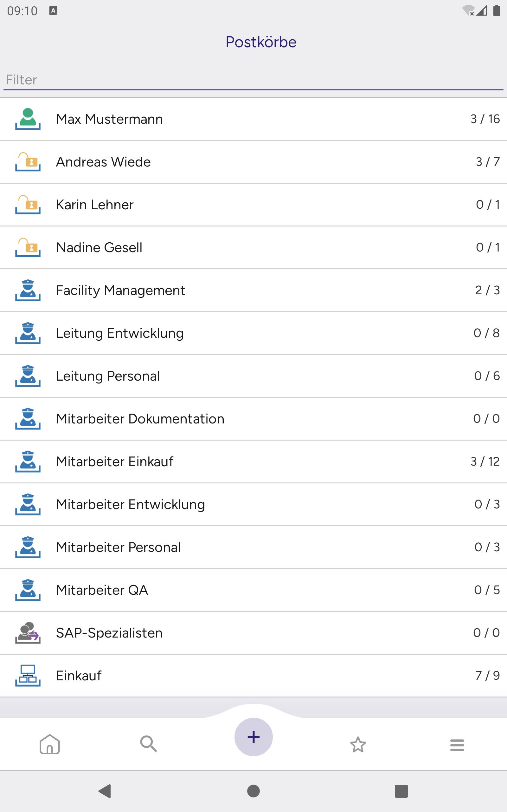This screenshot has height=812, width=507.
Task: Tap the 0 / 6 counter for Leitung Personal
Action: pos(487,376)
